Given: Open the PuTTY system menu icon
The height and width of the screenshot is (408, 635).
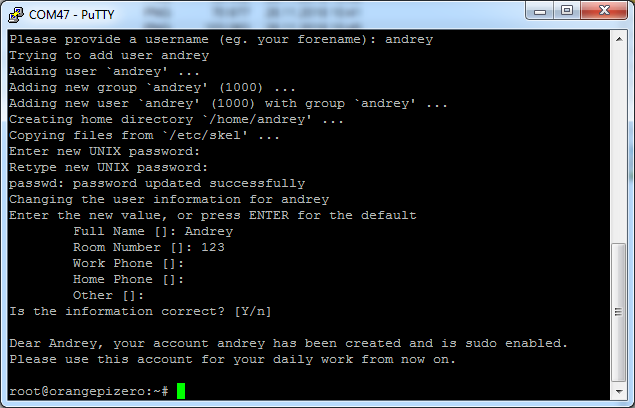Looking at the screenshot, I should point(16,15).
